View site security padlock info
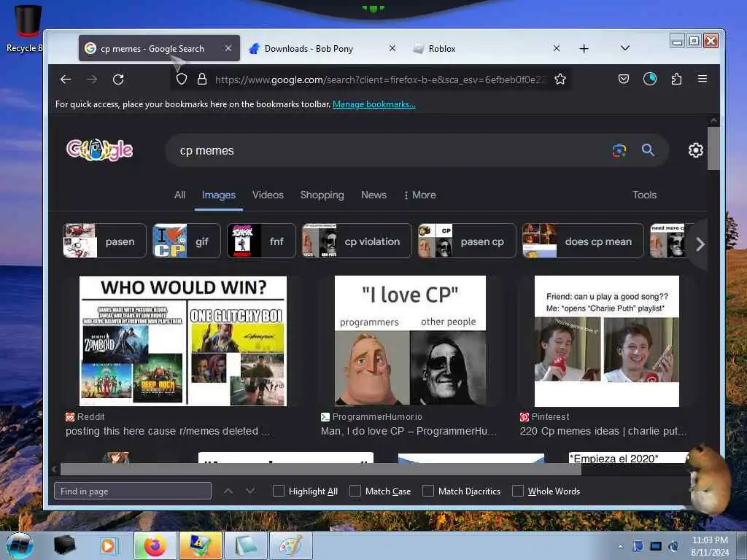Viewport: 747px width, 560px height. (202, 79)
